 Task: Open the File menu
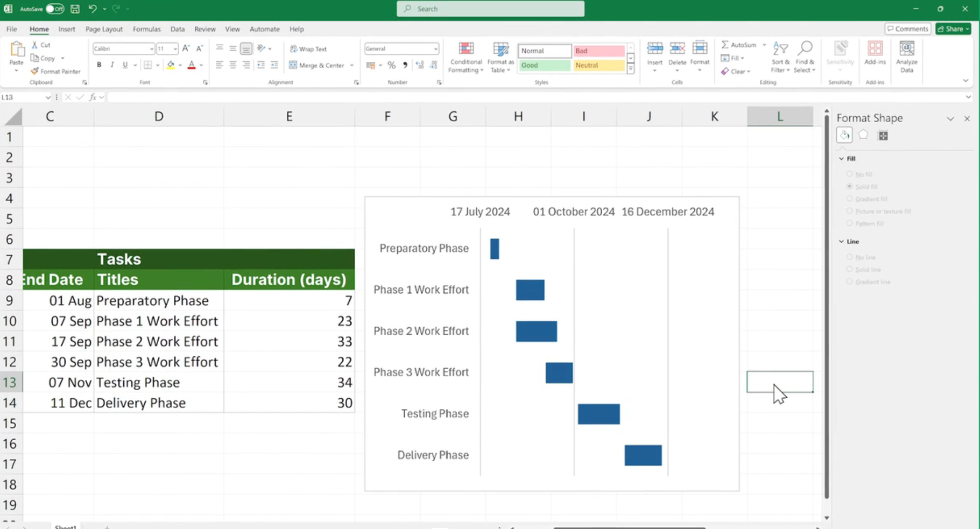[x=12, y=29]
